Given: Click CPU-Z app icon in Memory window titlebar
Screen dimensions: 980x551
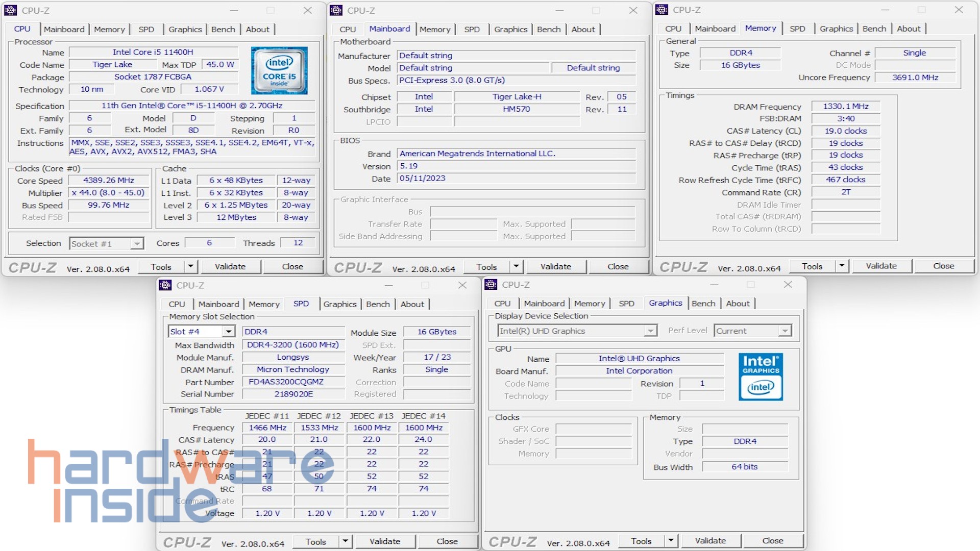Looking at the screenshot, I should 662,10.
